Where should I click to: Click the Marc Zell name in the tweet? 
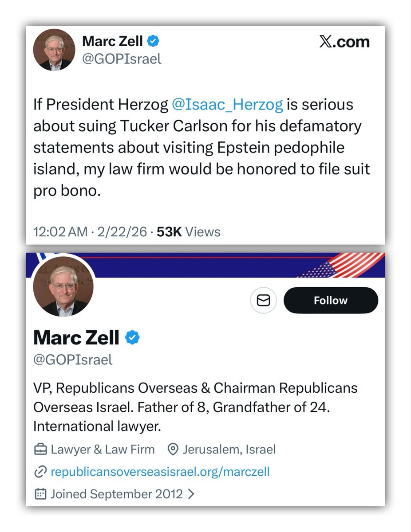click(x=112, y=42)
